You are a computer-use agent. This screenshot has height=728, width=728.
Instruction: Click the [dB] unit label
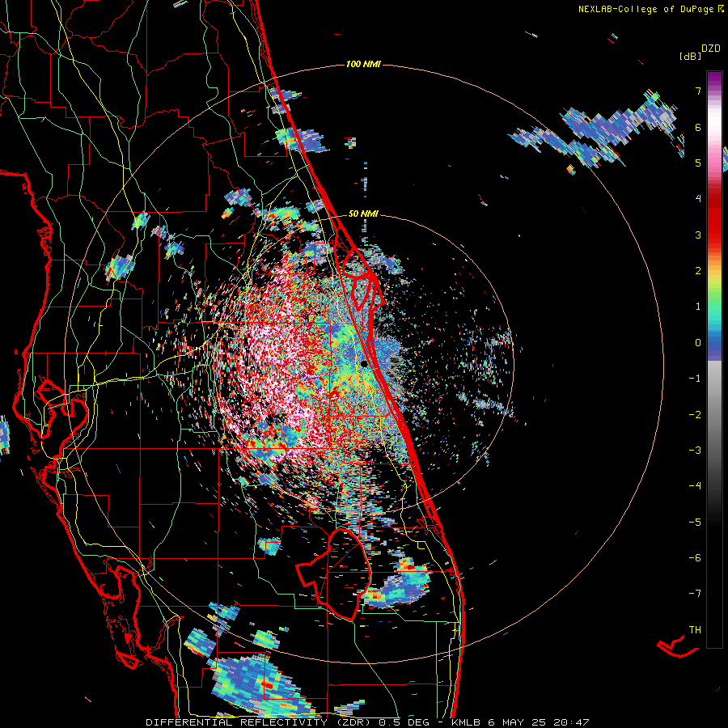tap(691, 56)
